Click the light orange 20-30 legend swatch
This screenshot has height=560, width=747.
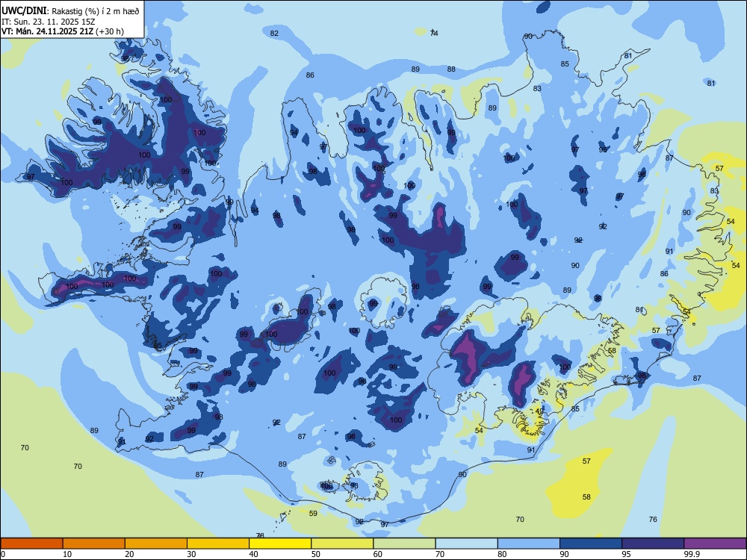click(156, 544)
